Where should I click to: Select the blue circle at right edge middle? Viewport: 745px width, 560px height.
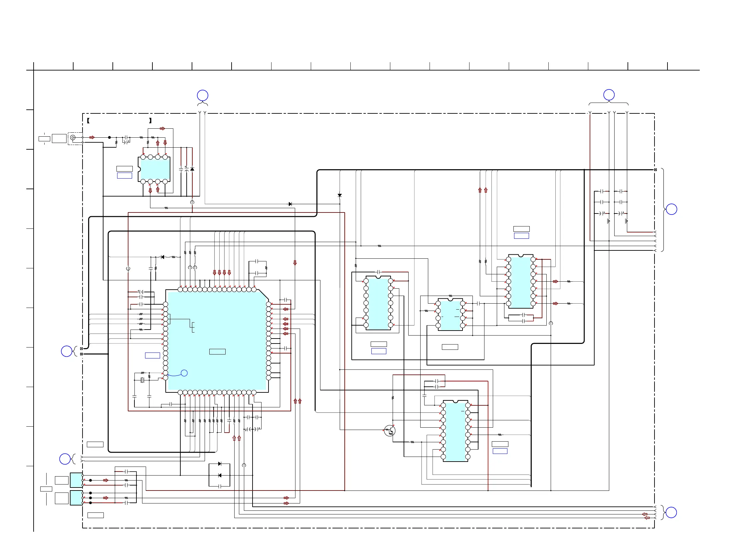(671, 209)
